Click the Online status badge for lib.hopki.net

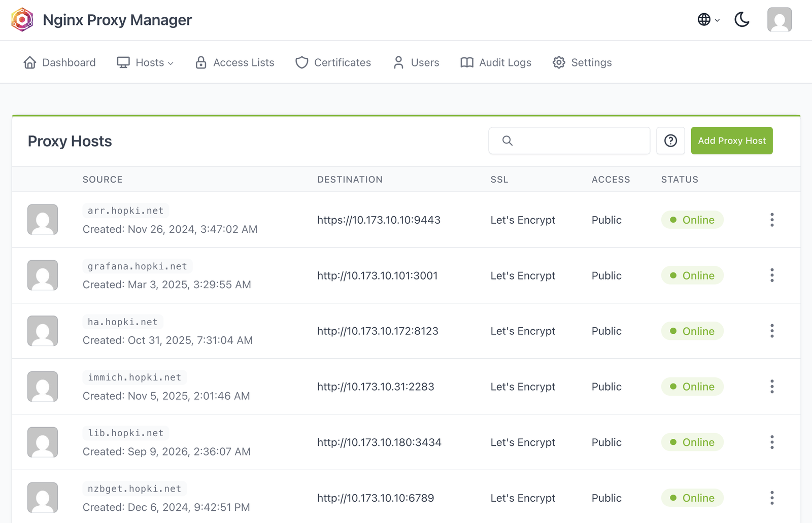click(x=692, y=442)
